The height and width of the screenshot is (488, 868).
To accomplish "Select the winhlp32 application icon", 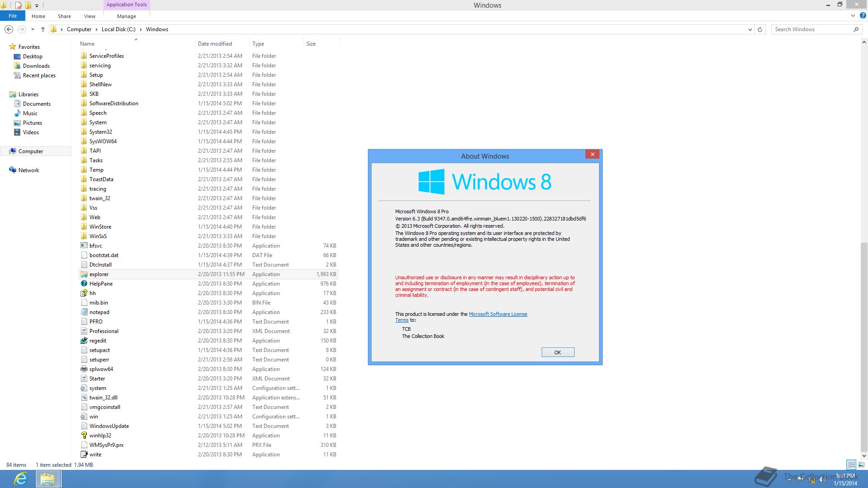I will (84, 436).
